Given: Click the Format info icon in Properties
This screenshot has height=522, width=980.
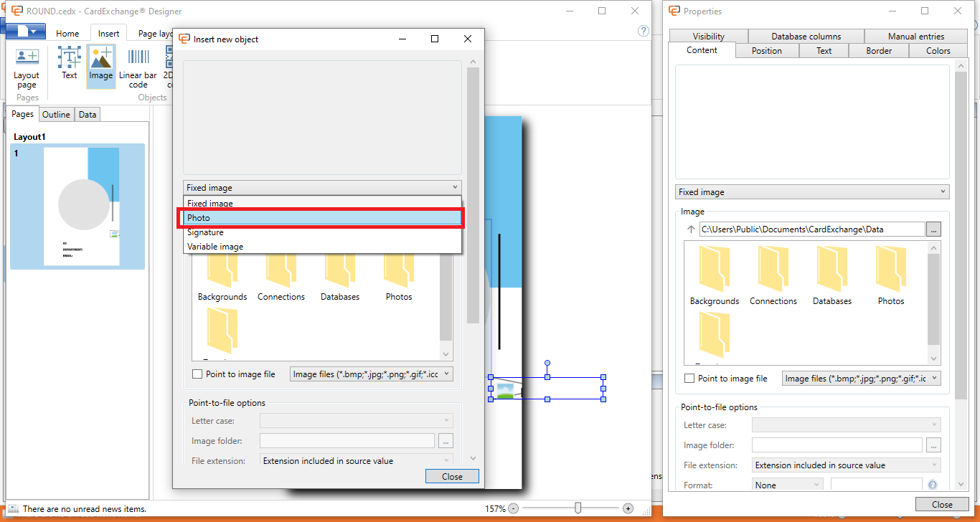Looking at the screenshot, I should click(933, 485).
